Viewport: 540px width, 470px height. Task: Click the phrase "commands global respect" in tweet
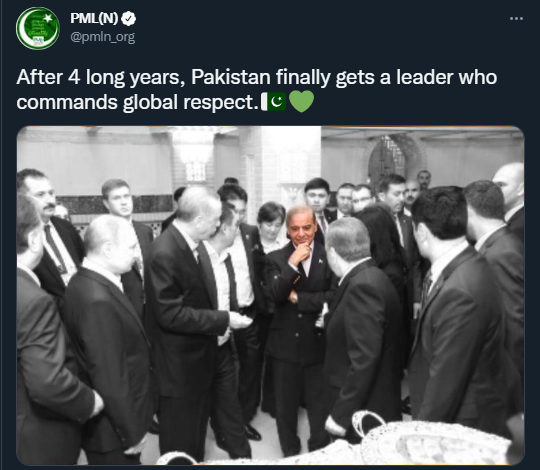[x=135, y=103]
